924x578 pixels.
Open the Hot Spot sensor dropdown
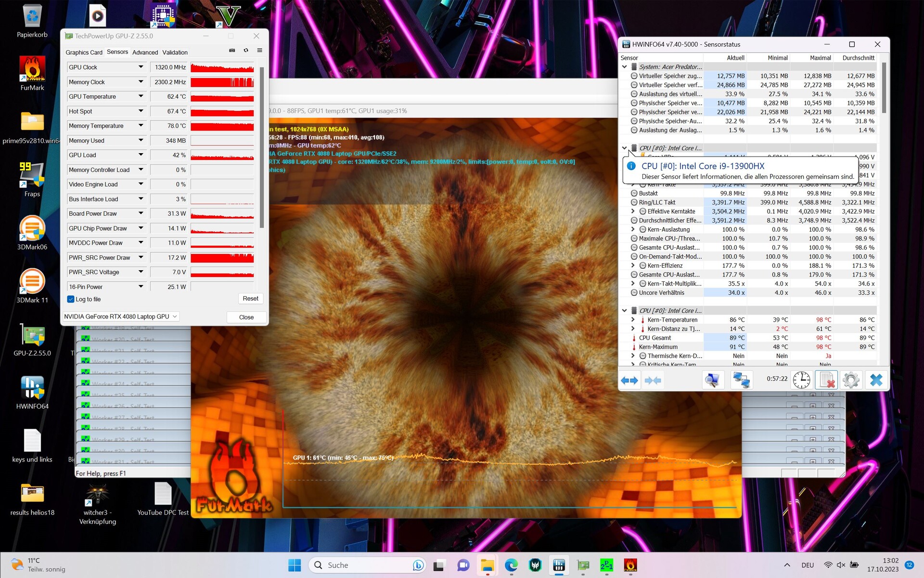click(141, 111)
